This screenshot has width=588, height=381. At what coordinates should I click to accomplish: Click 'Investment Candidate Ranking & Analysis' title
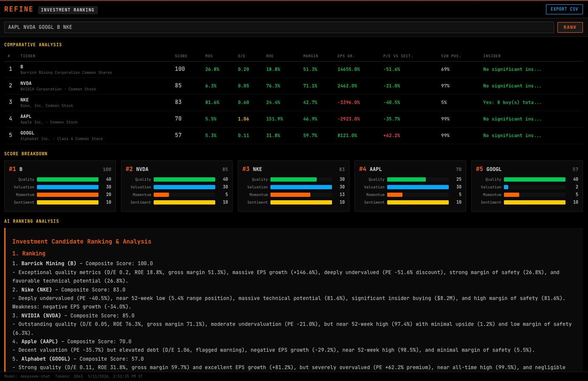[x=82, y=241]
